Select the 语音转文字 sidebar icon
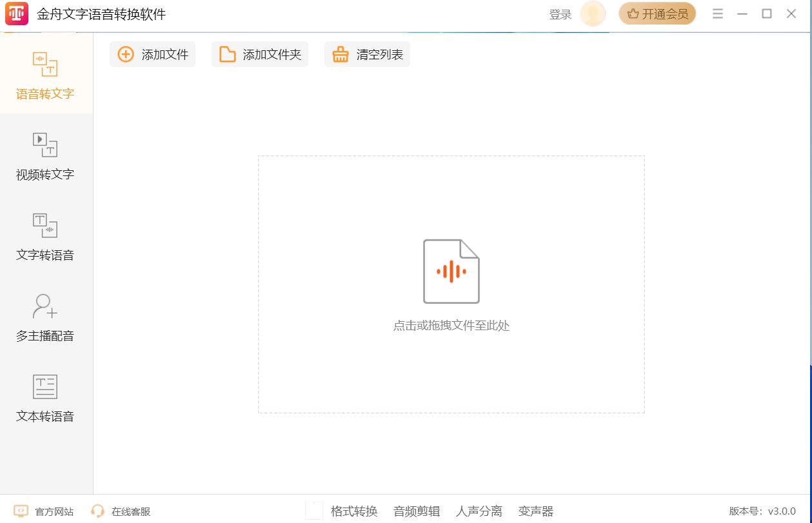 tap(45, 64)
